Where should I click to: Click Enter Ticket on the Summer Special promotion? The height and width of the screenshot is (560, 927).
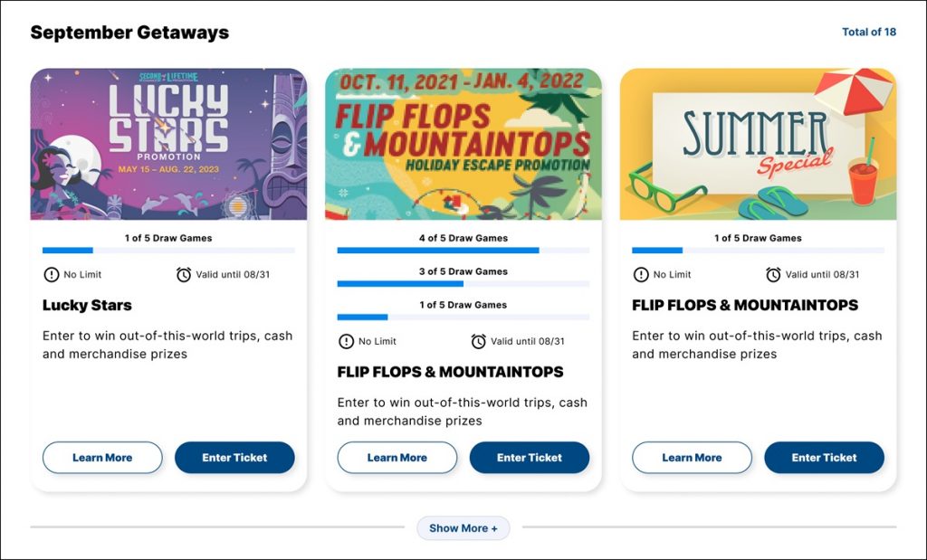click(x=824, y=457)
